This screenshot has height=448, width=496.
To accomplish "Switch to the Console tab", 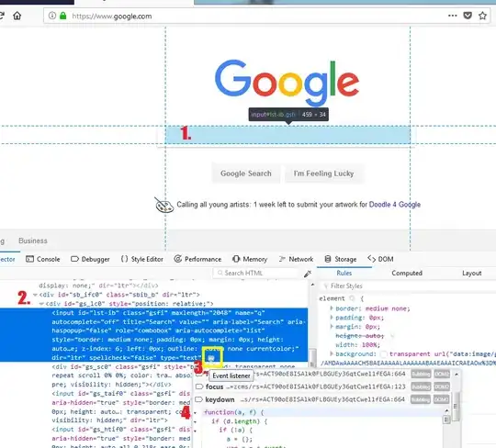I will [43, 259].
